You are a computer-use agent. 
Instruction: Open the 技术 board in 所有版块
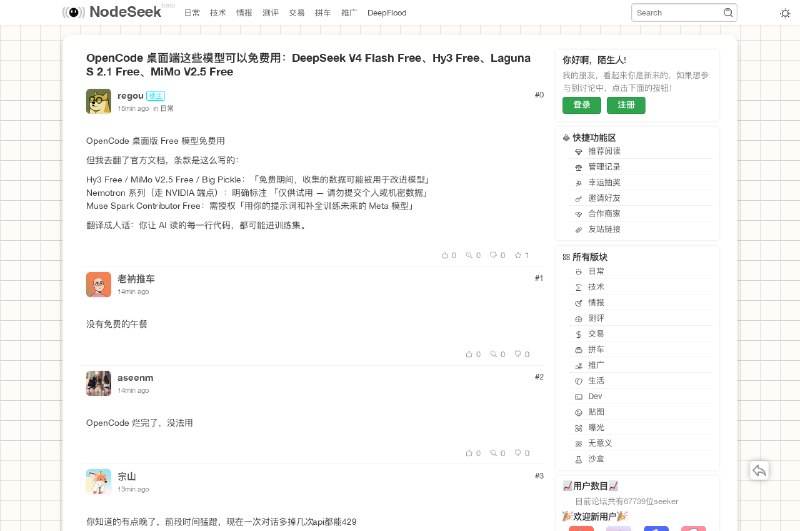coord(596,287)
